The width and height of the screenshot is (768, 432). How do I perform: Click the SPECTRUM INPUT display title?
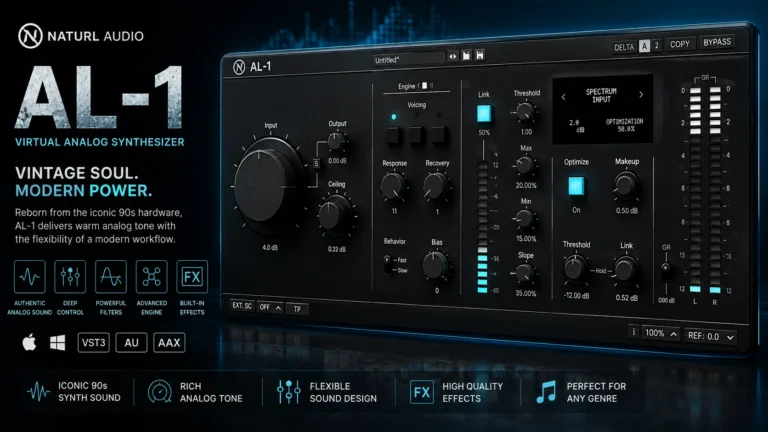601,96
